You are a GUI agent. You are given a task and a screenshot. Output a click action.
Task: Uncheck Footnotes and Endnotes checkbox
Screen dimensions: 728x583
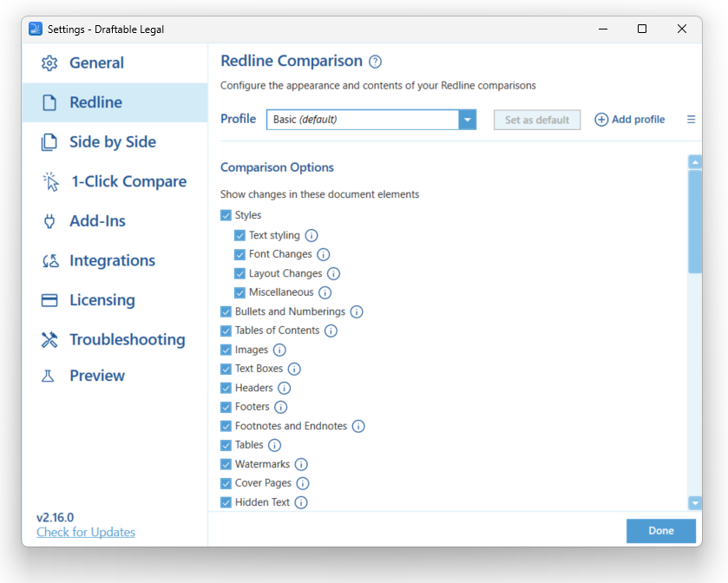click(x=226, y=426)
